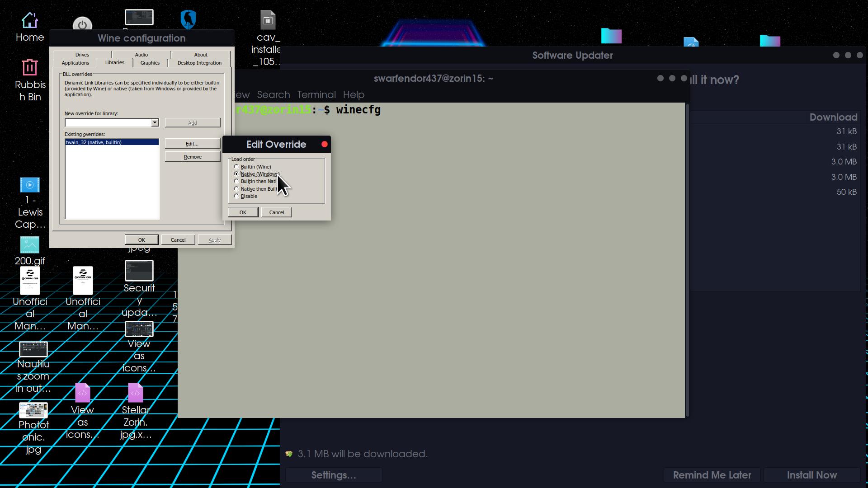Select the Builtin (Wine) radio option
868x488 pixels.
point(236,167)
